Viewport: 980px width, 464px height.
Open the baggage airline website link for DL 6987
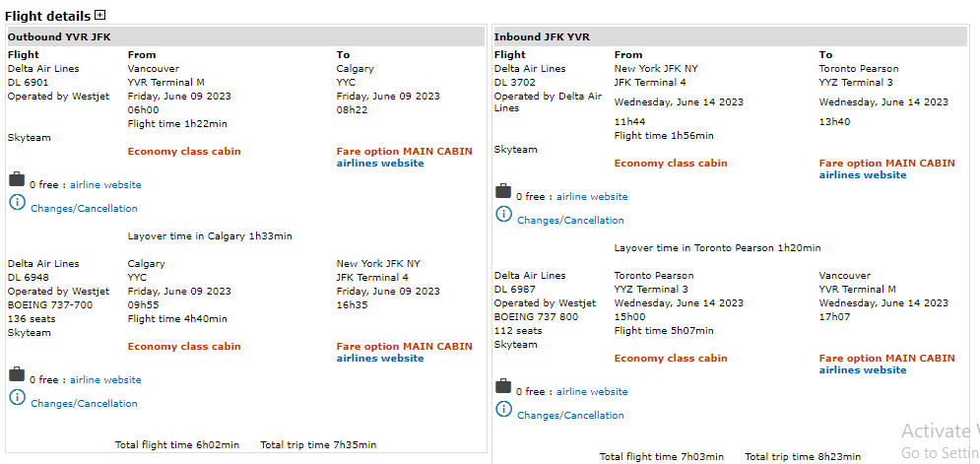[x=592, y=392]
